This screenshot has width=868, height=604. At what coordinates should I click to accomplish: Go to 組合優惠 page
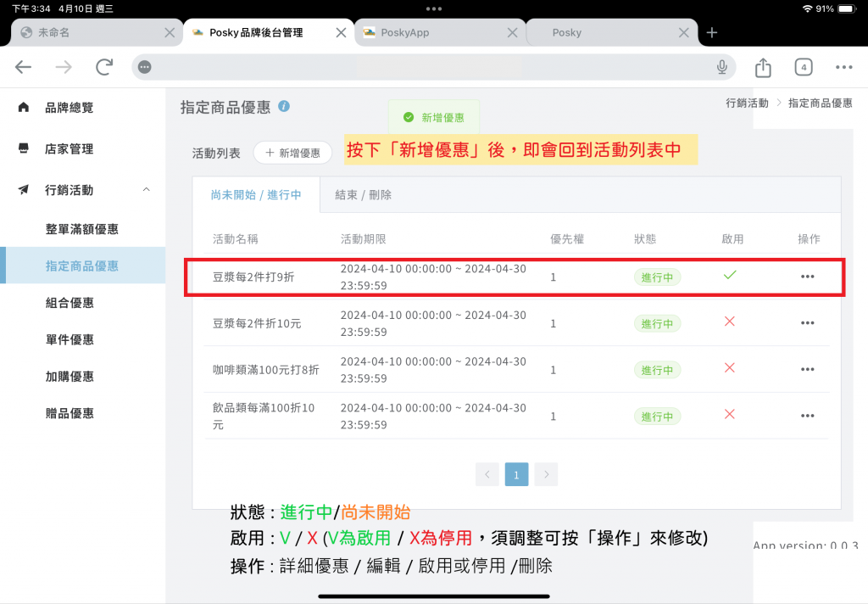click(x=70, y=303)
